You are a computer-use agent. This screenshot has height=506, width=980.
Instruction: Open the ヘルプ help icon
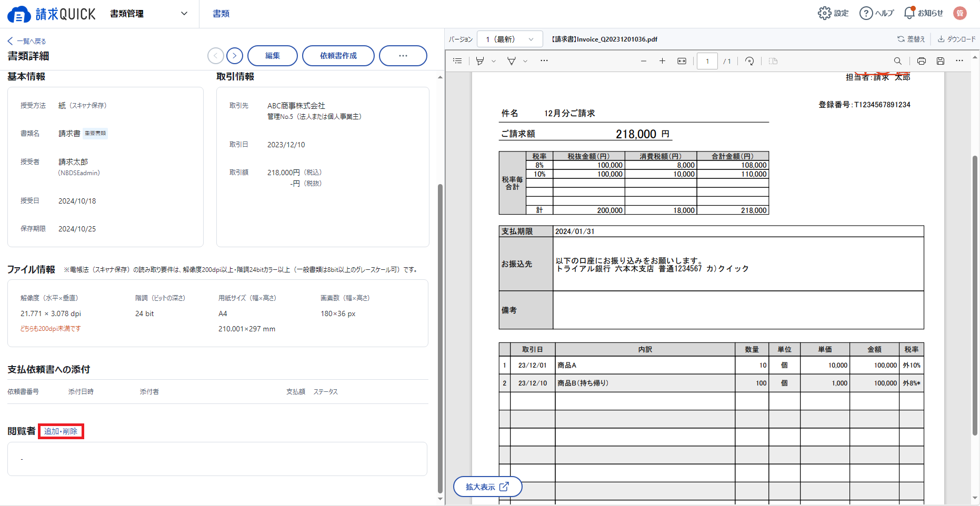(x=876, y=13)
